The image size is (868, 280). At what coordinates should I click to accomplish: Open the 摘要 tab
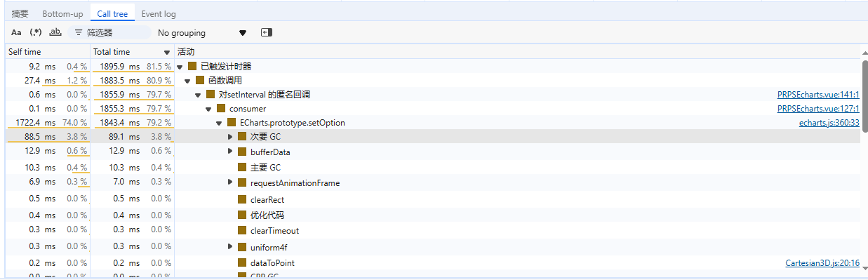(20, 14)
